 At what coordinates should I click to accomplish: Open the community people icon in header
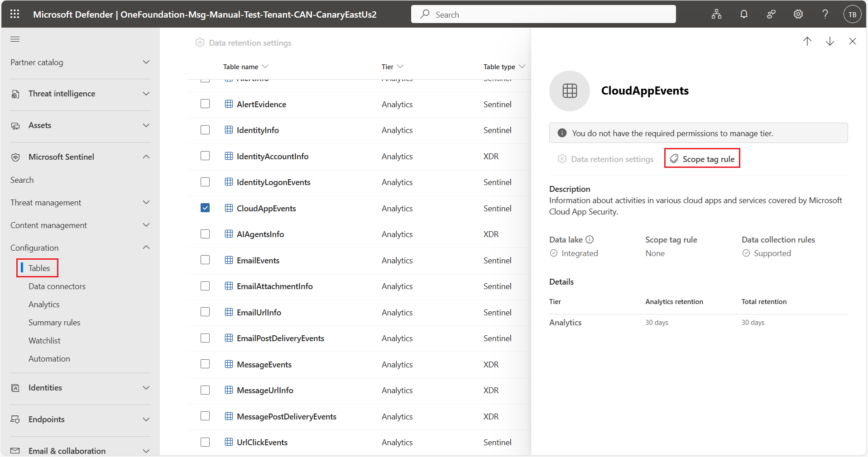pyautogui.click(x=771, y=14)
